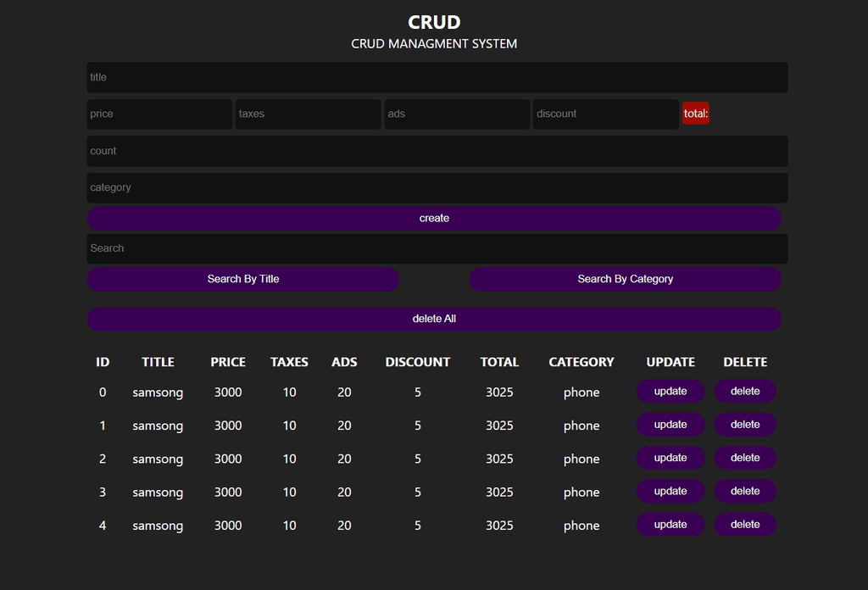Choose Search By Title button
This screenshot has height=590, width=868.
[x=243, y=279]
